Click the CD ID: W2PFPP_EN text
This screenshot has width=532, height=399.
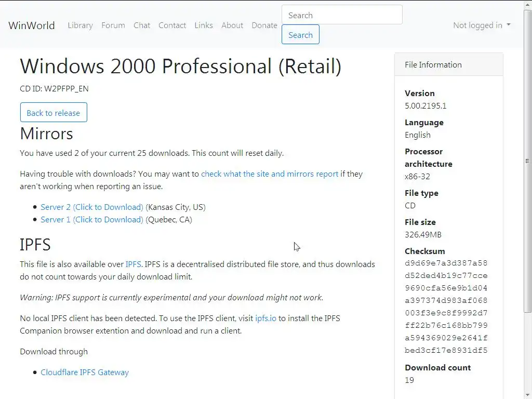point(54,89)
